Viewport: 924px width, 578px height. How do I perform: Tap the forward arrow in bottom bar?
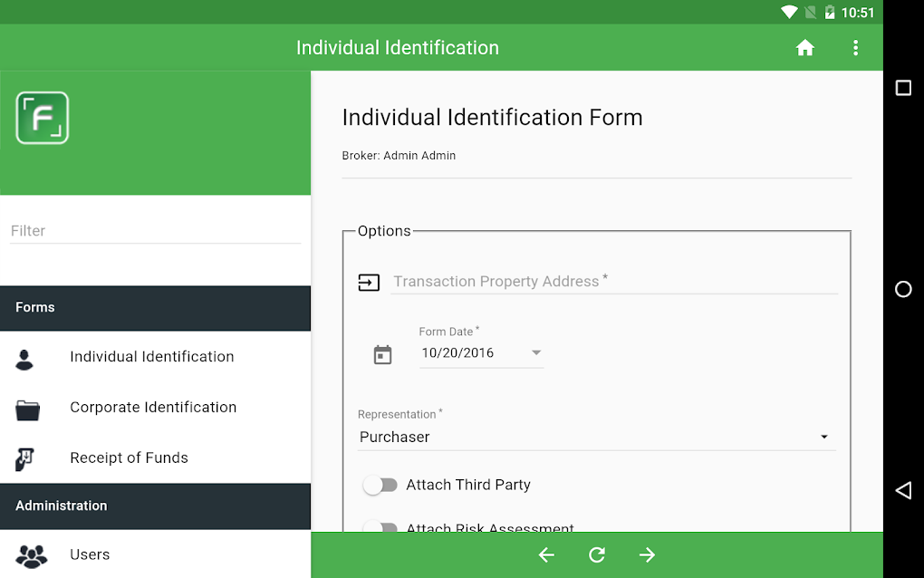(647, 555)
